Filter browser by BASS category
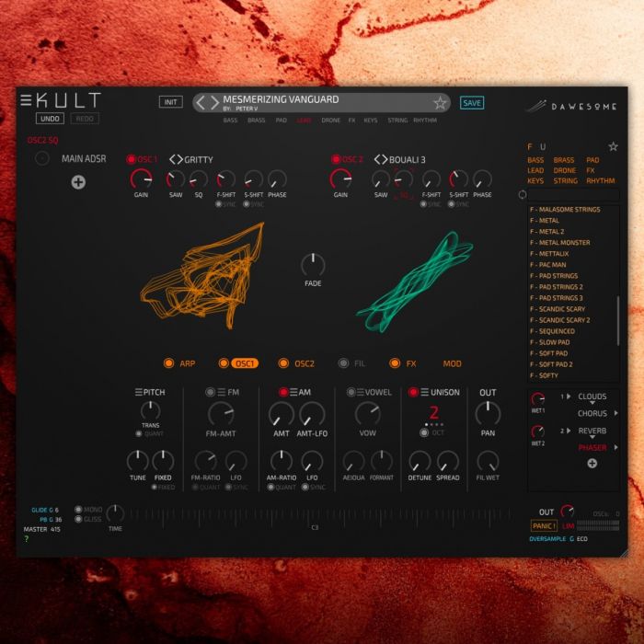 pos(535,160)
